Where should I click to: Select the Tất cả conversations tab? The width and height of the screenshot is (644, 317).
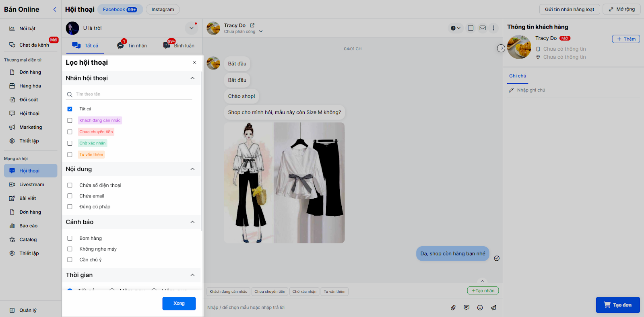pyautogui.click(x=85, y=45)
